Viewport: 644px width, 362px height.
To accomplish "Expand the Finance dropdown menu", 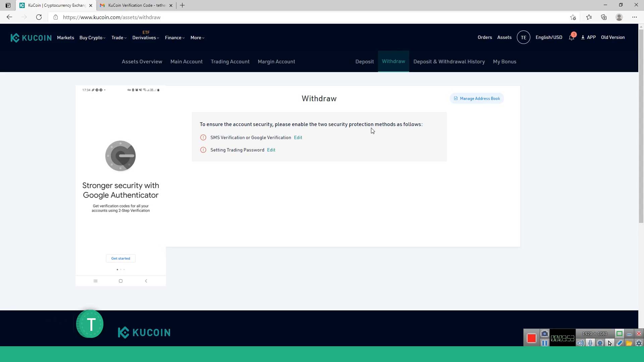I will [x=174, y=38].
